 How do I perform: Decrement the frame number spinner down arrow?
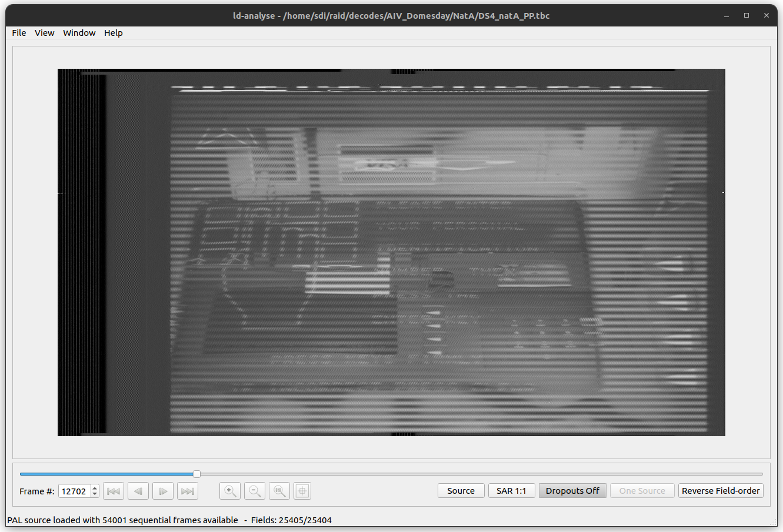point(95,494)
